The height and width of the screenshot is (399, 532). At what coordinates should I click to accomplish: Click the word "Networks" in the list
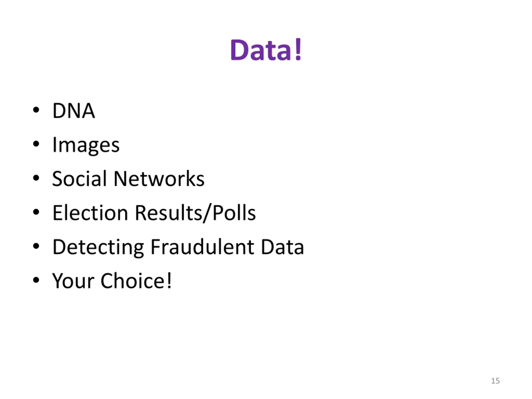pos(159,179)
